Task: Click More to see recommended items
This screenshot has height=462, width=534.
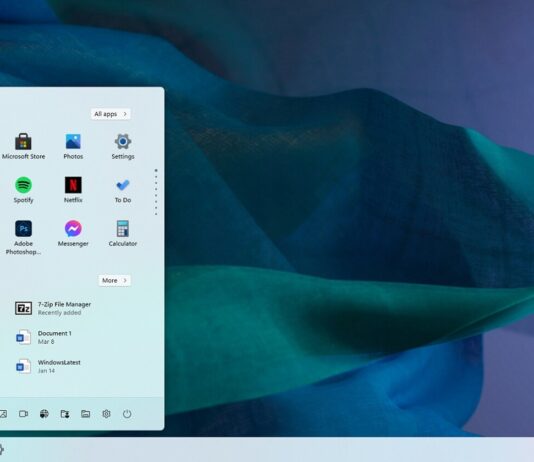Action: (114, 281)
